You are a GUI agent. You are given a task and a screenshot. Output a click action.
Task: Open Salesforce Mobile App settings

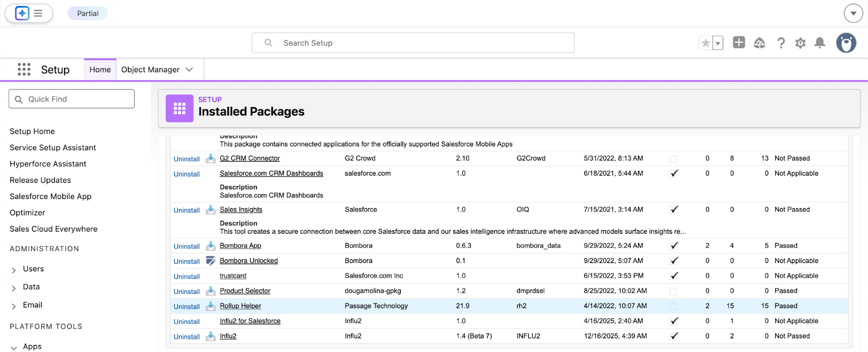coord(50,196)
